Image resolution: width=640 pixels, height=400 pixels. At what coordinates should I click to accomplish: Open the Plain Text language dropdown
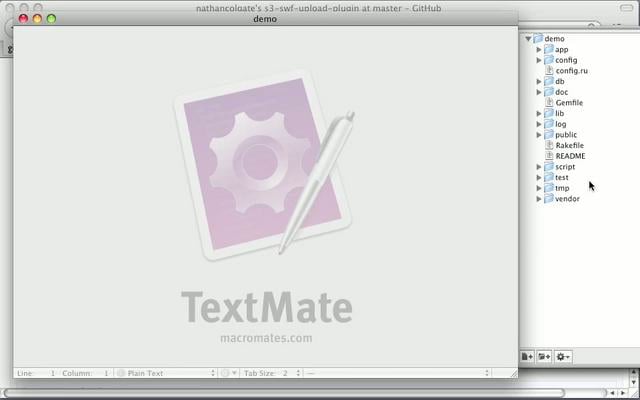pyautogui.click(x=166, y=373)
